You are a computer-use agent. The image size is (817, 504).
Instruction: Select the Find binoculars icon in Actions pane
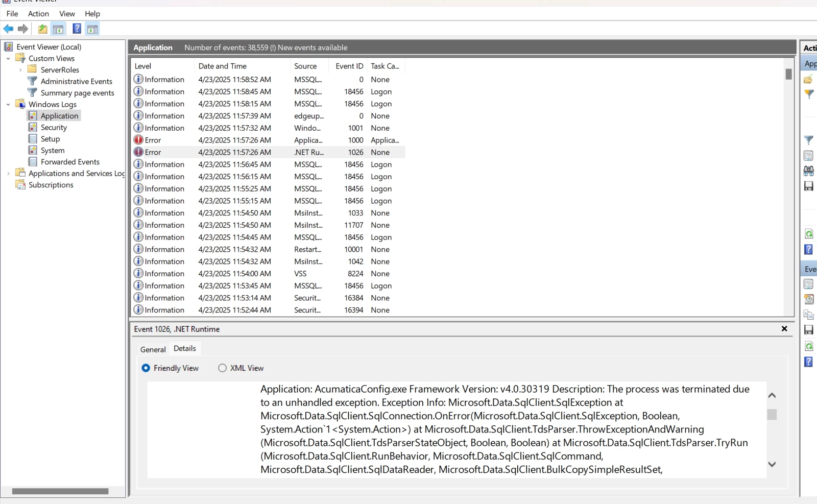tap(809, 170)
